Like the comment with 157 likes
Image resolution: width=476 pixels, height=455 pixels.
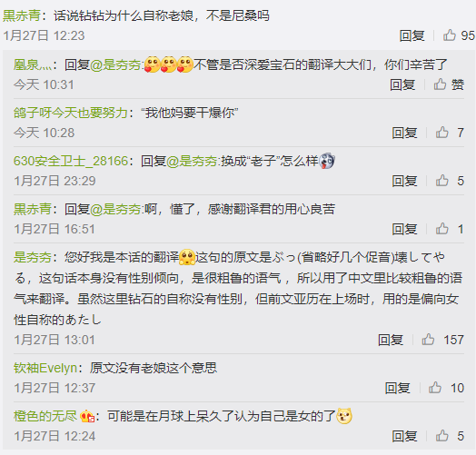[x=428, y=340]
